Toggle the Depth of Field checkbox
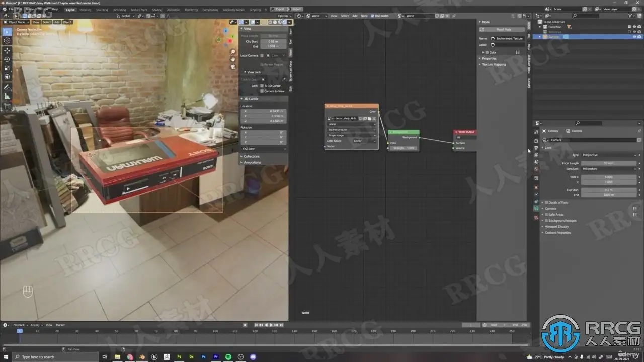The image size is (644, 362). [546, 203]
